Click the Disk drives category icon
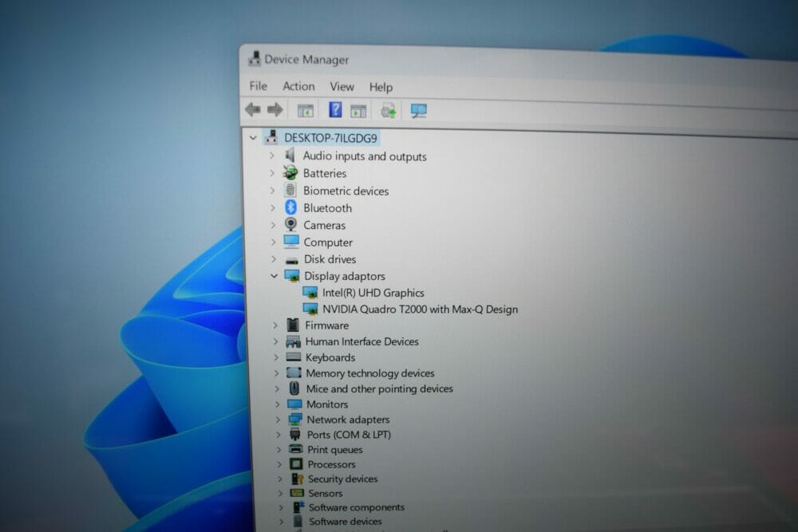The image size is (798, 532). (291, 260)
